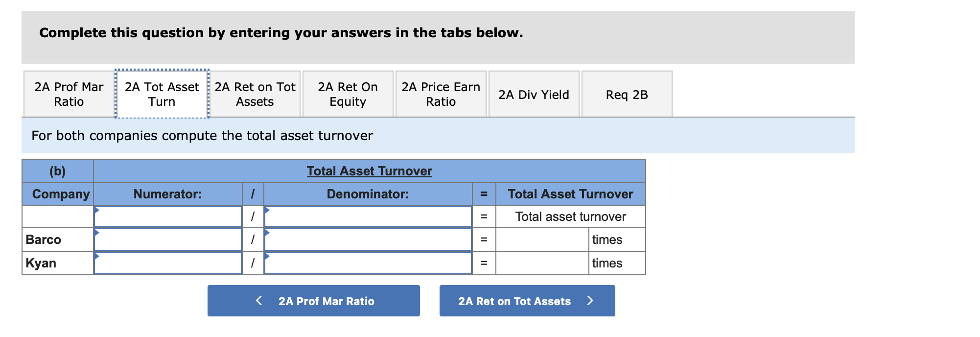Switch to the 2A Ret On Equity tab
980x337 pixels.
pyautogui.click(x=348, y=94)
